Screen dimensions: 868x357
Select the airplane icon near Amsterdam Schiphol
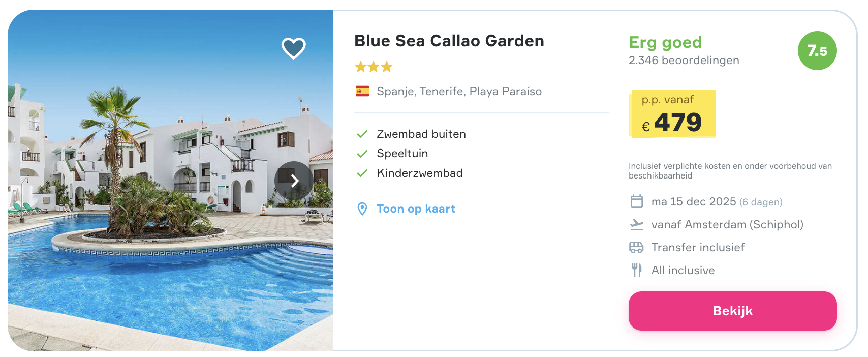click(x=636, y=224)
